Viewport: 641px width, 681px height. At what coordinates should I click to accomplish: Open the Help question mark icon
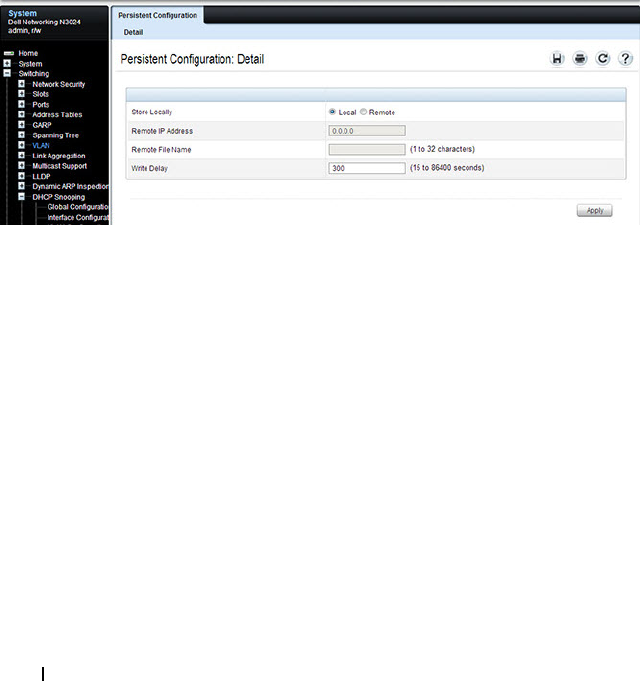point(625,58)
